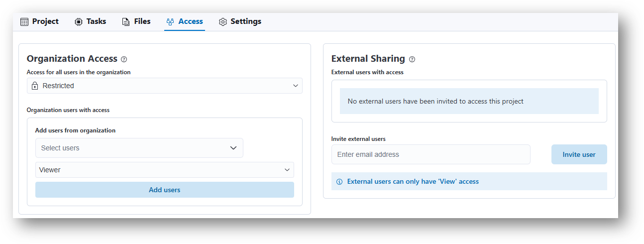Go to the Project tab
This screenshot has height=244, width=644.
click(39, 21)
